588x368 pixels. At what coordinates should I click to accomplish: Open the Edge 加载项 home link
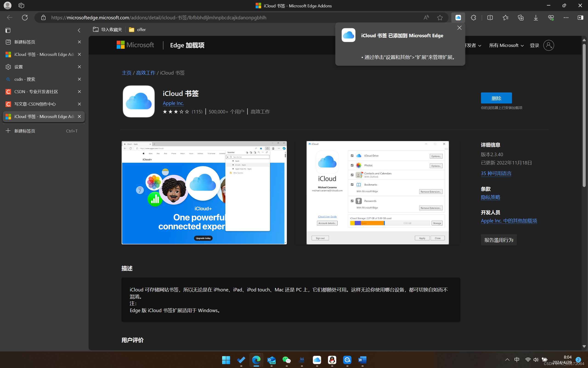pyautogui.click(x=187, y=45)
